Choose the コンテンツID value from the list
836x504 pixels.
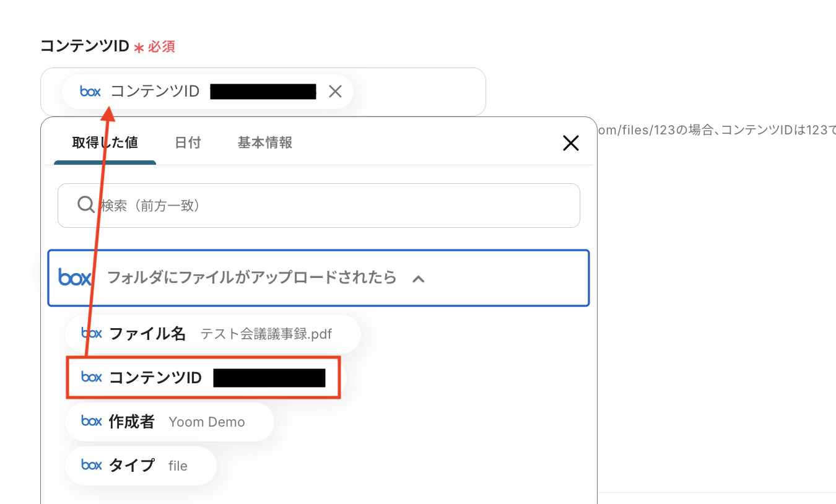tap(203, 377)
